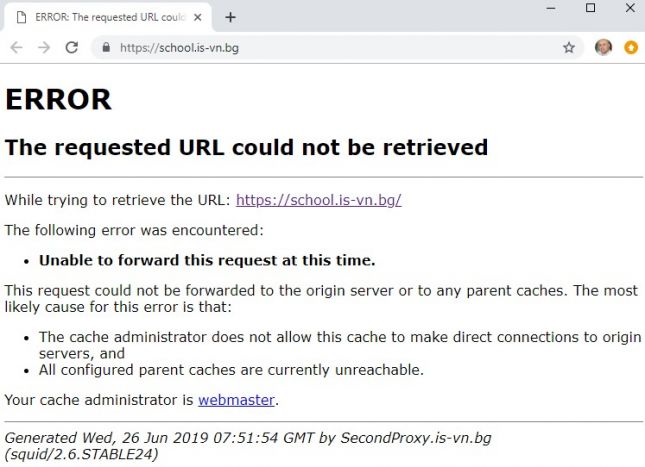Click the page icon on the tab
This screenshot has height=467, width=645.
21,17
